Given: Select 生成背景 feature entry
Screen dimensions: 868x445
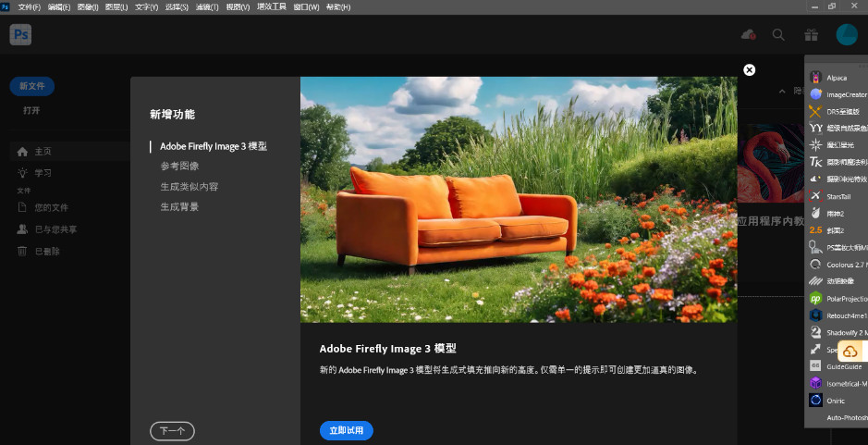Looking at the screenshot, I should tap(179, 206).
